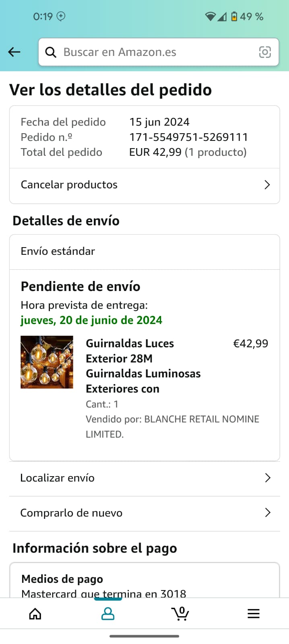Open the string lights product thumbnail
This screenshot has width=289, height=644.
(x=47, y=362)
